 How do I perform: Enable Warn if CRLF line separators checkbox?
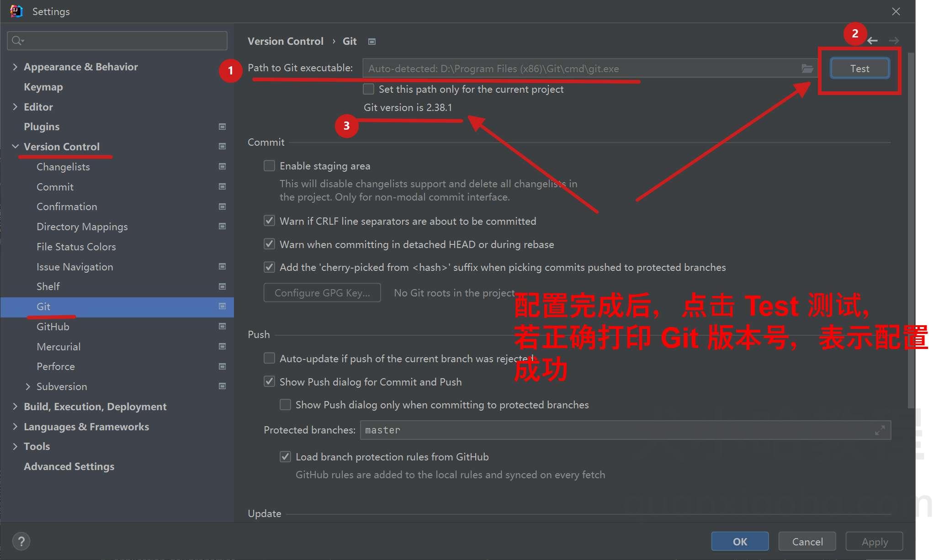click(270, 221)
